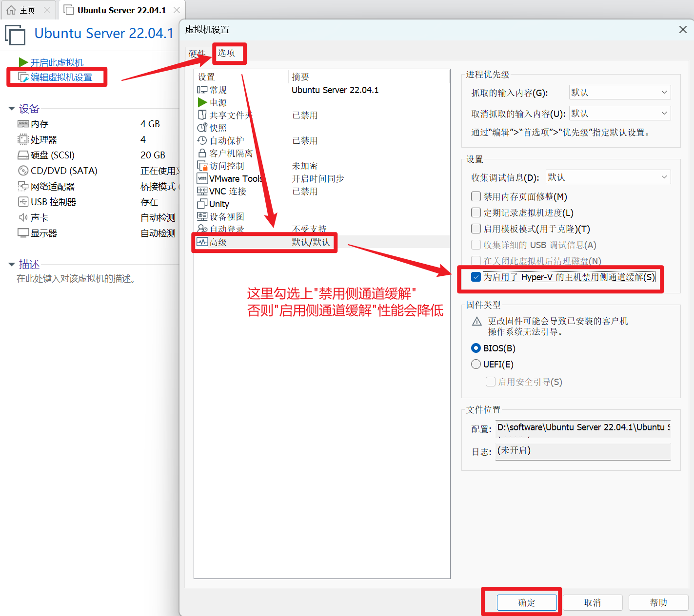
Task: Click 开启时间同步 summary text
Action: coord(318,178)
